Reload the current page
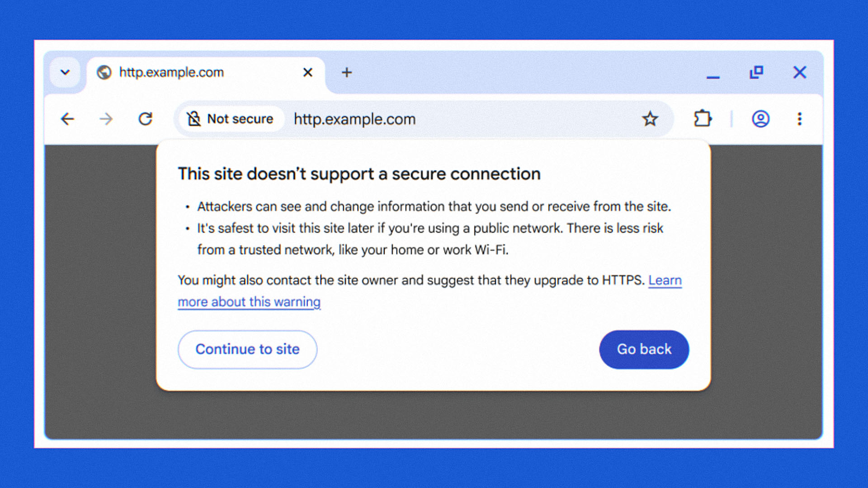Screen dimensions: 868x488 pyautogui.click(x=145, y=119)
